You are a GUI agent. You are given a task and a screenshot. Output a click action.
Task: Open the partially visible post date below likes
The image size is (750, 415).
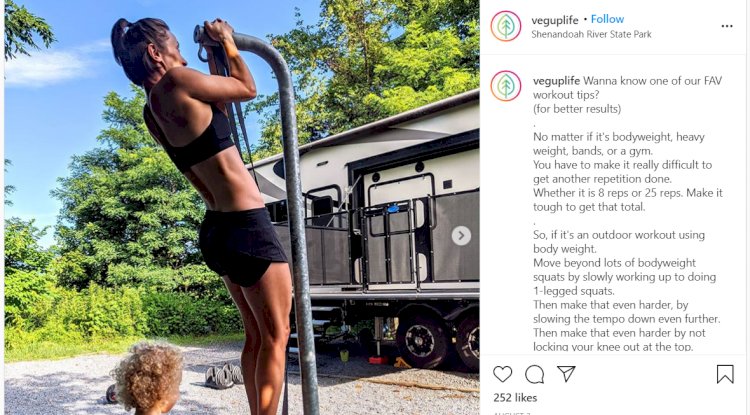click(x=512, y=413)
